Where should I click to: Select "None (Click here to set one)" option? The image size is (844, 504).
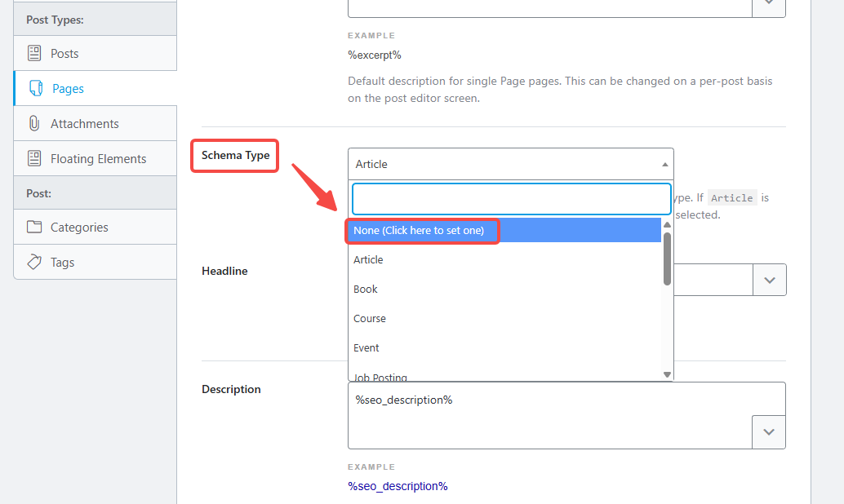tap(422, 231)
